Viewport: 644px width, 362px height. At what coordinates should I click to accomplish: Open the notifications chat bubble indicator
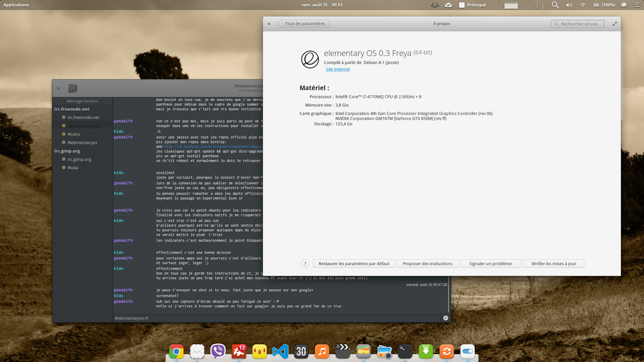pyautogui.click(x=624, y=5)
